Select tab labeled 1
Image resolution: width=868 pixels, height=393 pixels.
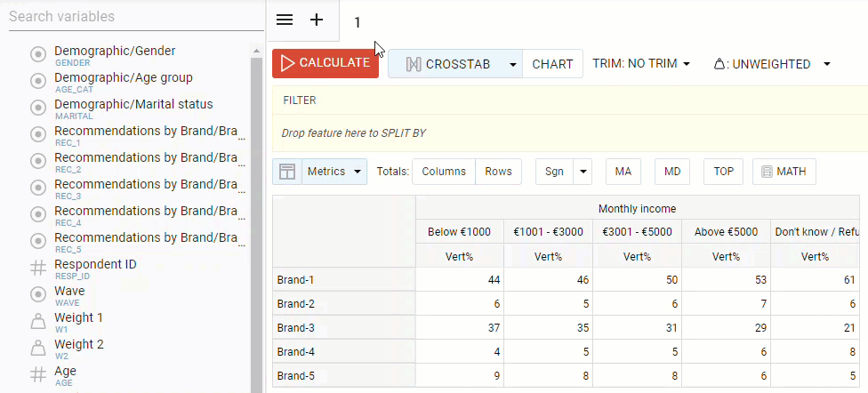[x=358, y=22]
